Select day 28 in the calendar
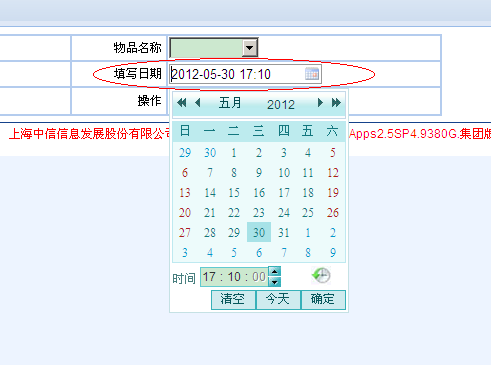This screenshot has height=365, width=491. 209,232
